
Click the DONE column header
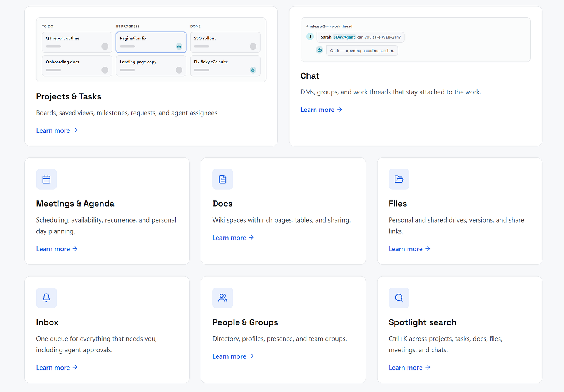click(x=195, y=26)
